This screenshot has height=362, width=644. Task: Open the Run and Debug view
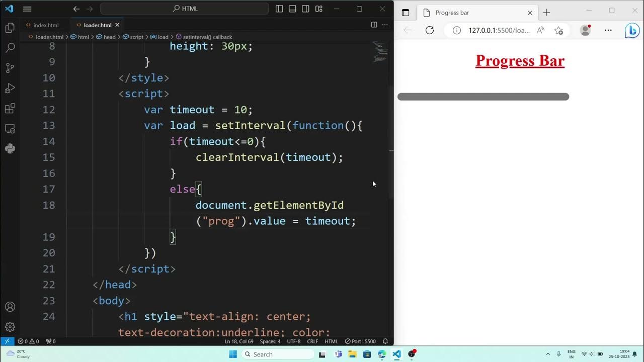tap(10, 88)
